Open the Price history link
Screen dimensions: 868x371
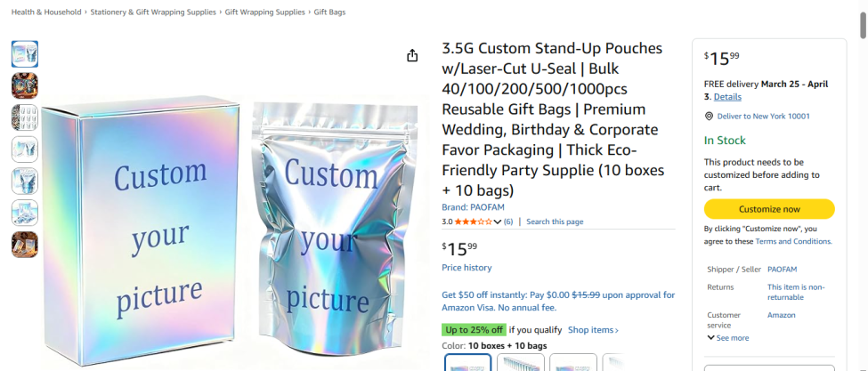click(466, 268)
